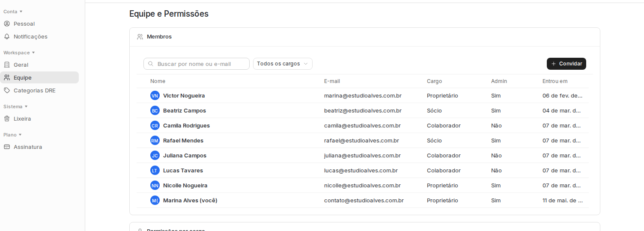
Task: Click Marina Alves's 11 de mai. date
Action: click(563, 200)
